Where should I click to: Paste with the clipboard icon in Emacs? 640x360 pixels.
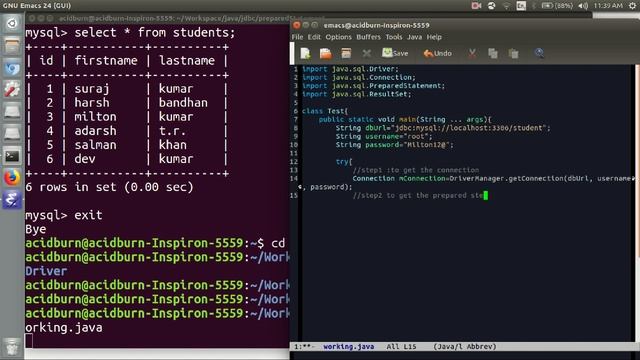coord(513,53)
